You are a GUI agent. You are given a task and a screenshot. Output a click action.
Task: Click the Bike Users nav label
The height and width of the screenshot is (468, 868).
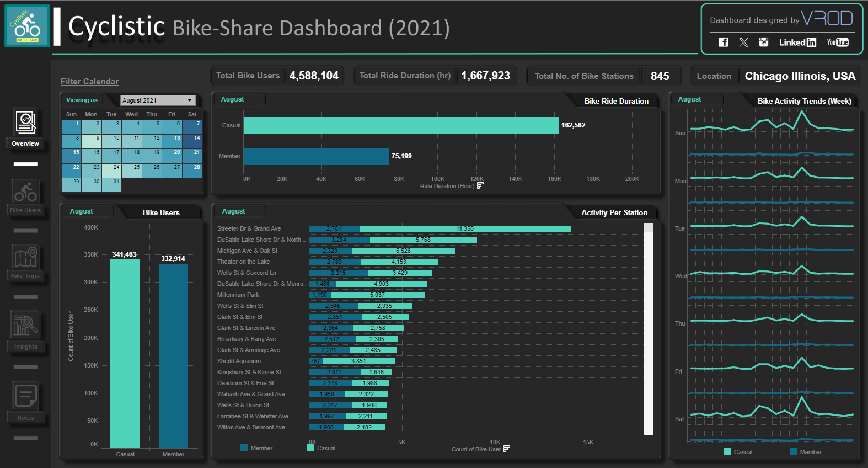pyautogui.click(x=25, y=210)
